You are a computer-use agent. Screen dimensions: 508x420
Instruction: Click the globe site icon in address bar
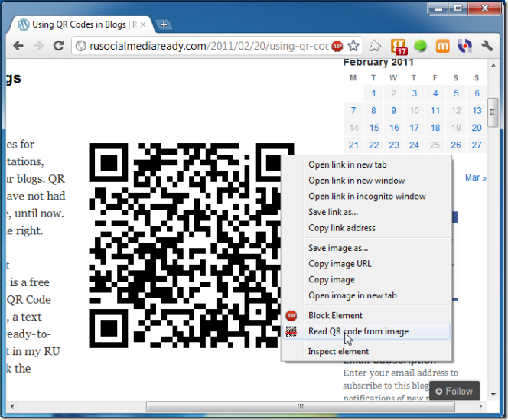click(80, 46)
